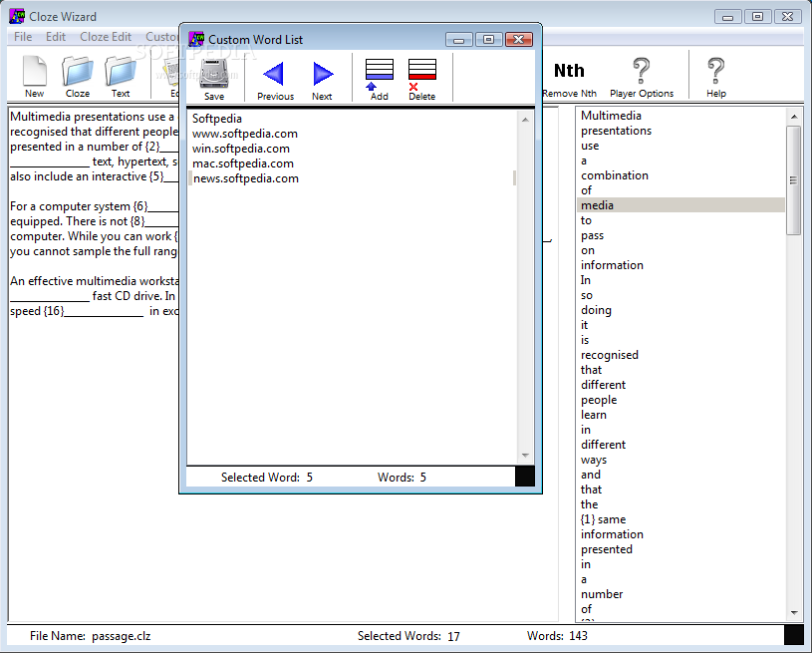Click the word panel scrollbar thumb
The width and height of the screenshot is (812, 653).
point(793,180)
